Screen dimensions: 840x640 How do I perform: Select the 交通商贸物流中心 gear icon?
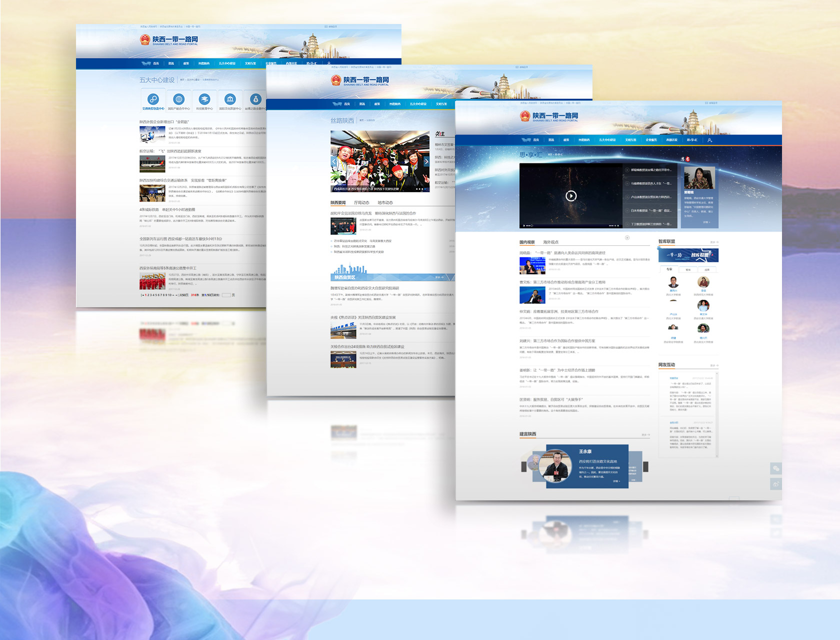click(153, 99)
